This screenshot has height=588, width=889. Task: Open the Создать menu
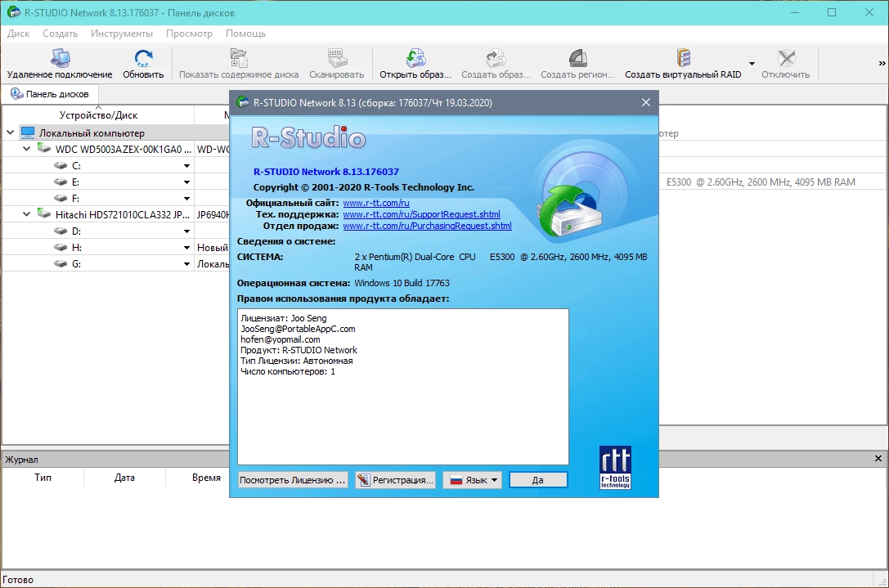60,34
